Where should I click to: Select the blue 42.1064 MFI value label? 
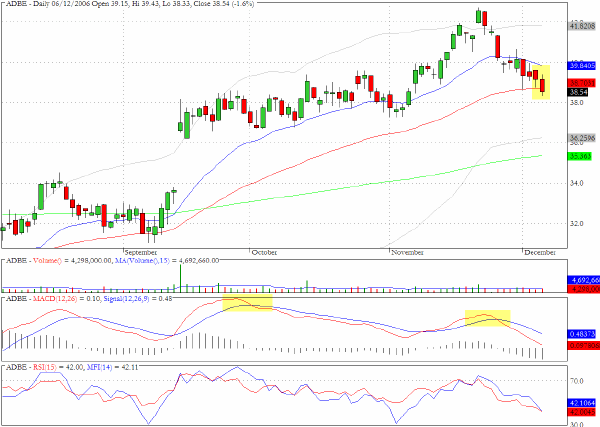pos(582,403)
